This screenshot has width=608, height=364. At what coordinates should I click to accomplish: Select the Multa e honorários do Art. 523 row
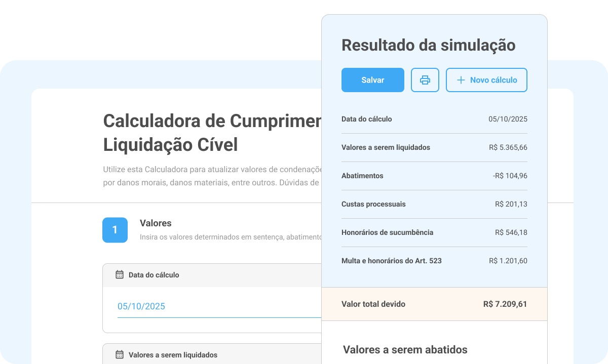[434, 261]
